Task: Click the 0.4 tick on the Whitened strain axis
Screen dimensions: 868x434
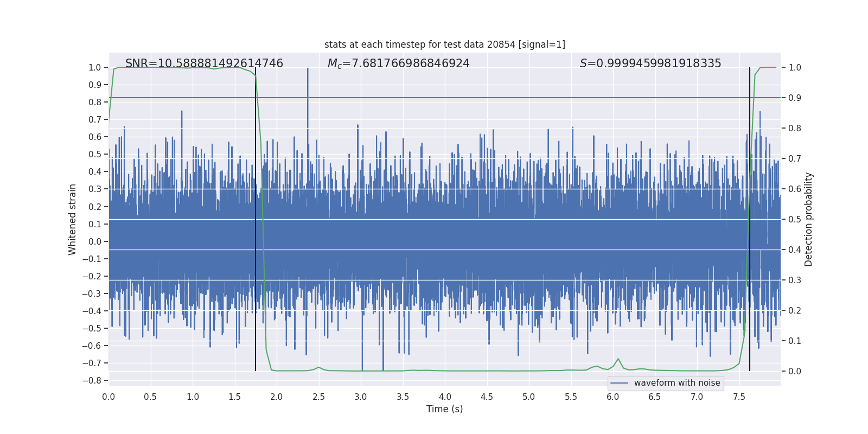Action: (x=95, y=172)
